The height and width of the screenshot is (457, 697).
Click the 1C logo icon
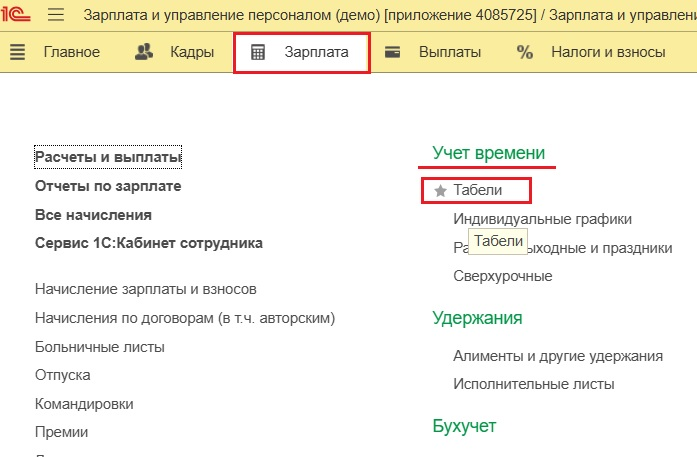point(16,14)
